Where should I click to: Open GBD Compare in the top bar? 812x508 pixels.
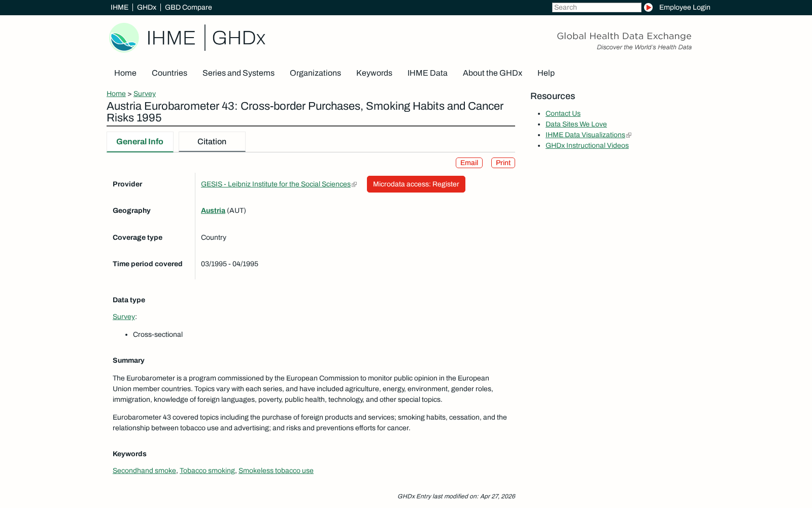[x=188, y=7]
